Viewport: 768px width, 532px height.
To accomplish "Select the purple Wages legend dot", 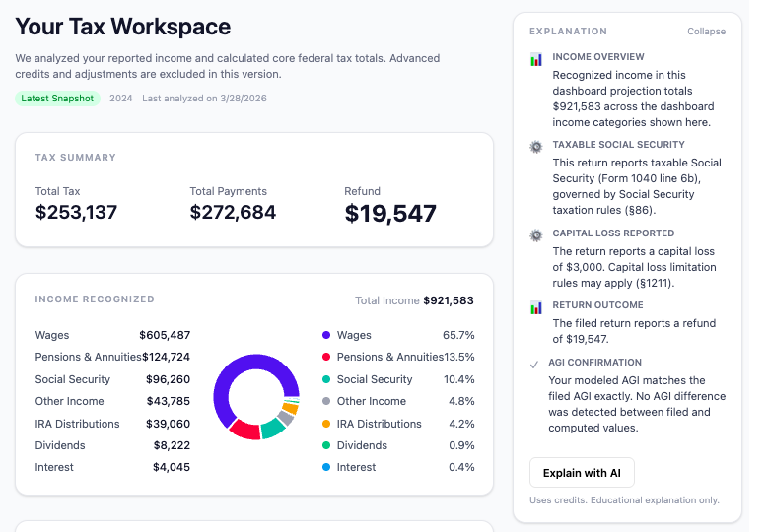I will coord(325,336).
